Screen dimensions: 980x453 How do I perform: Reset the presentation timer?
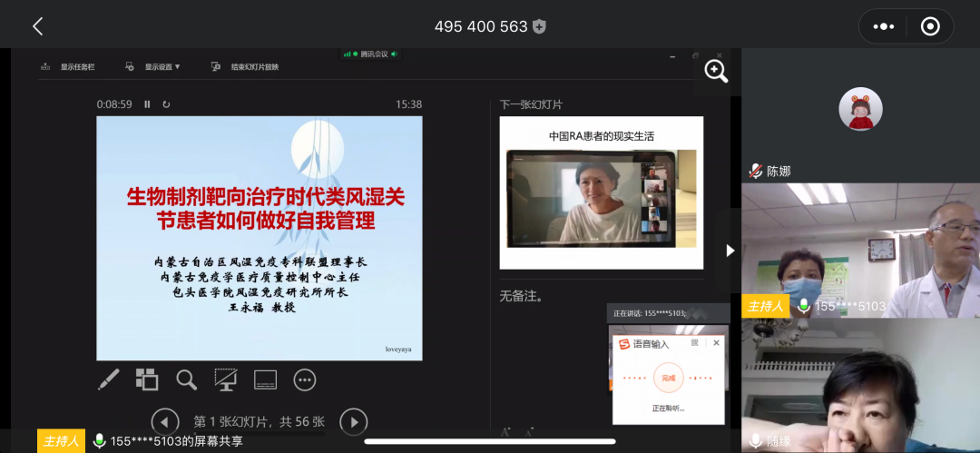[166, 104]
